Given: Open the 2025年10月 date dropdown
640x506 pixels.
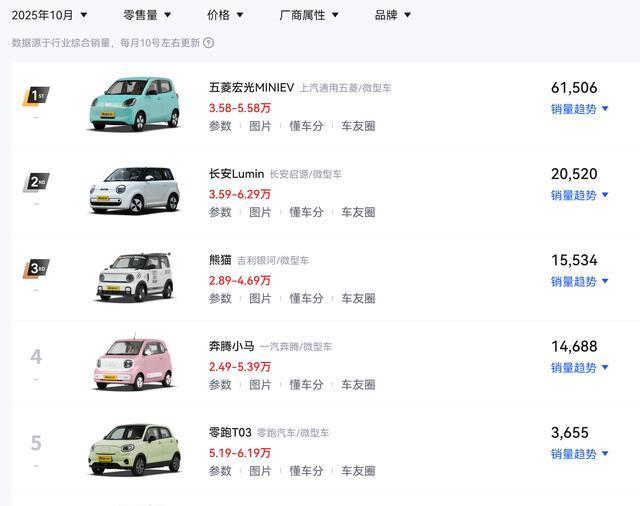Looking at the screenshot, I should [49, 15].
